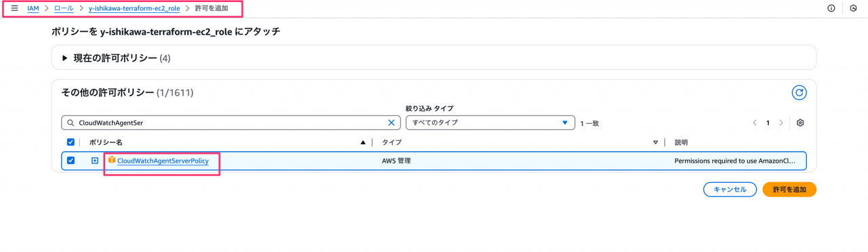Click the 1 一致 match count
This screenshot has width=868, height=252.
[589, 123]
